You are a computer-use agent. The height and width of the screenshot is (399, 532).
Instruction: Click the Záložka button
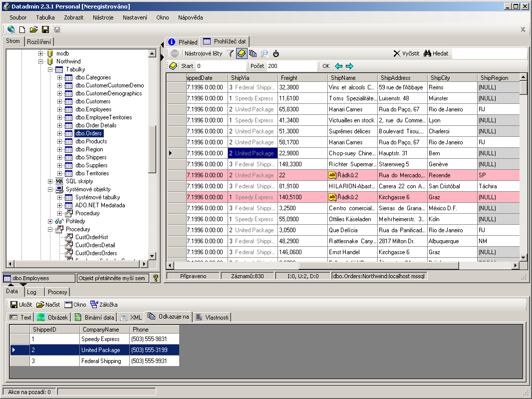click(104, 305)
